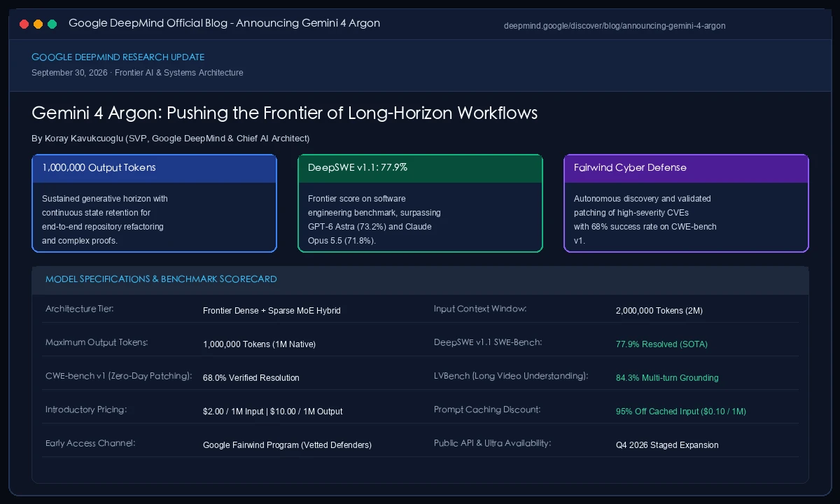Click the 'Prompt Caching Discount:' label
840x504 pixels.
coord(487,409)
